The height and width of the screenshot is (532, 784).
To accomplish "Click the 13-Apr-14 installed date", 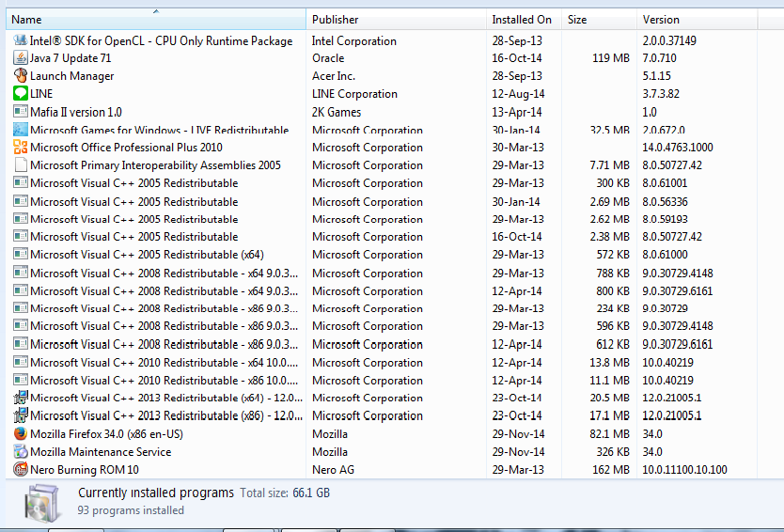I will coord(516,112).
